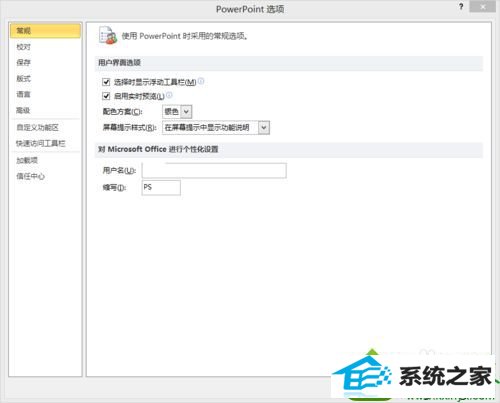
Task: Close the PowerPoint 选项 dialog
Action: pos(482,7)
